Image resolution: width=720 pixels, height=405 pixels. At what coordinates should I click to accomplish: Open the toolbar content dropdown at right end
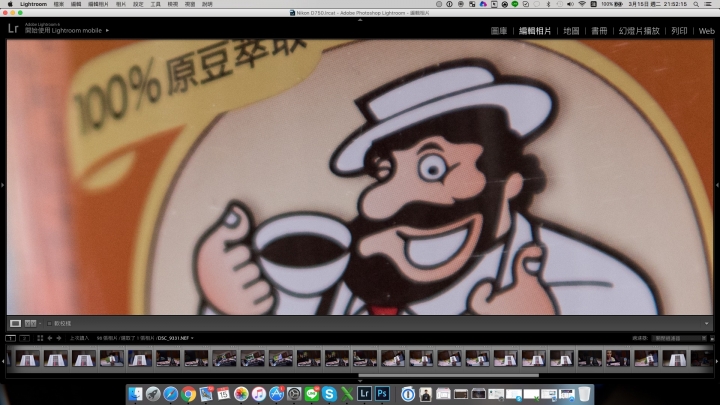pos(706,323)
